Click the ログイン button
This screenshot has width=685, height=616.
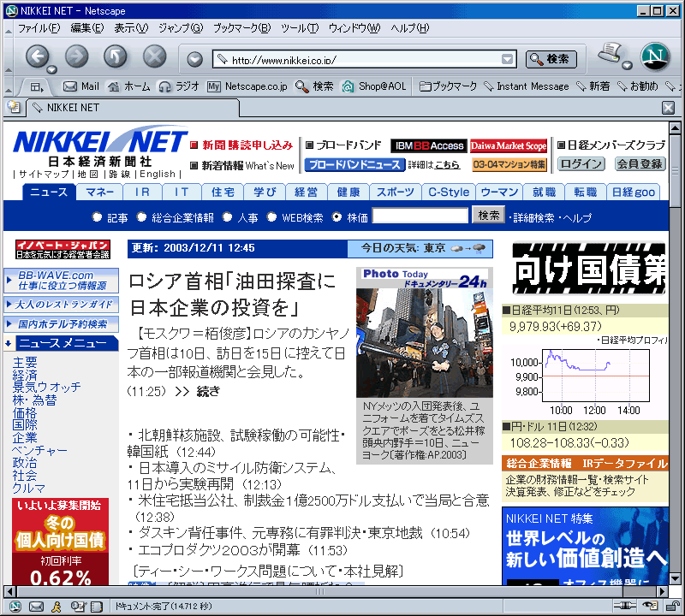[x=581, y=163]
